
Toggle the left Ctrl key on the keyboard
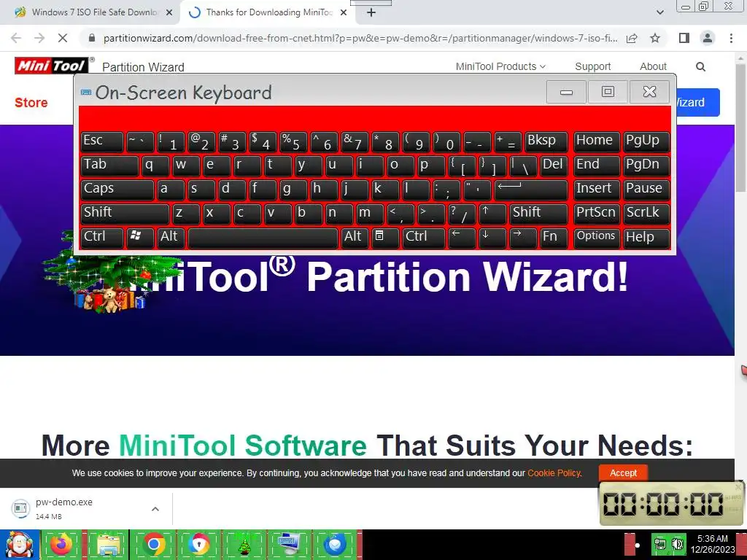click(102, 238)
